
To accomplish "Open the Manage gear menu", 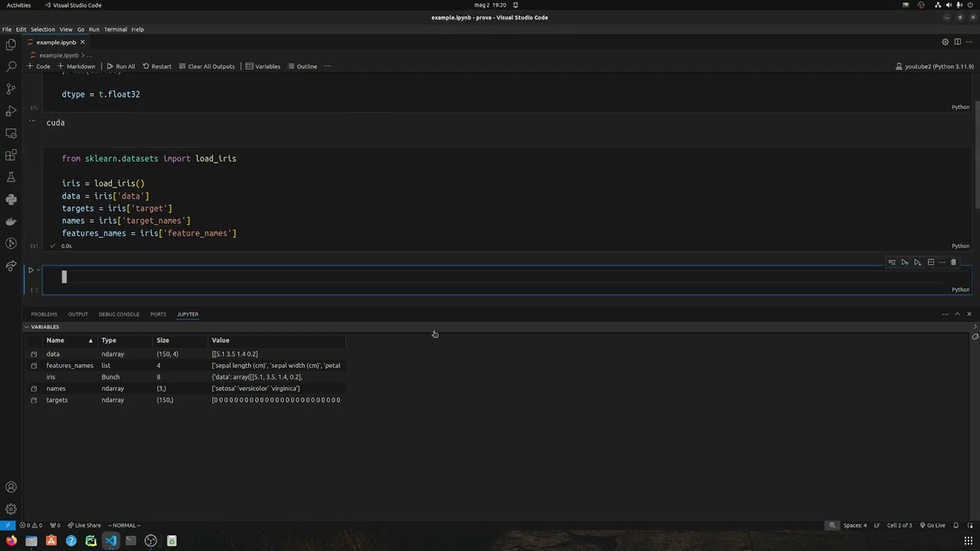I will pyautogui.click(x=11, y=509).
